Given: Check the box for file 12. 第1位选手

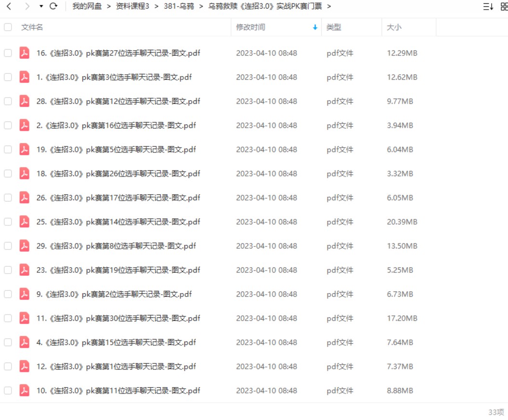Looking at the screenshot, I should (8, 366).
